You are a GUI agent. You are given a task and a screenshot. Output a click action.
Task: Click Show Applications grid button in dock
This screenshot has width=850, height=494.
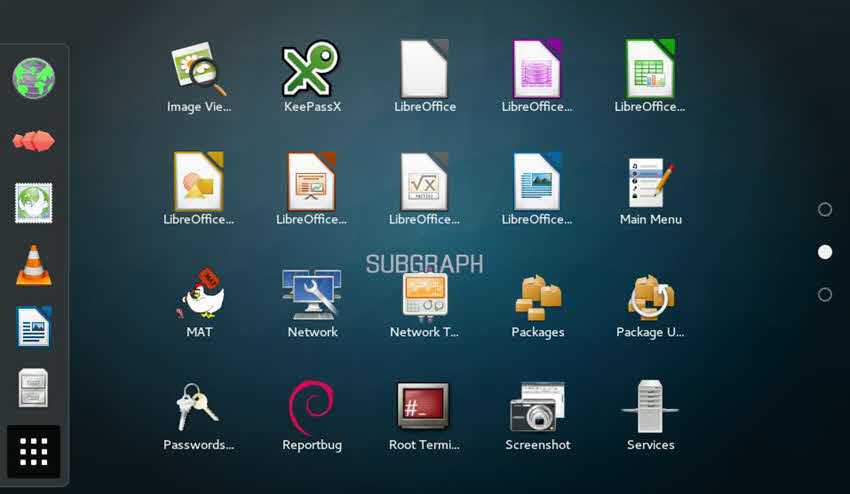coord(34,452)
